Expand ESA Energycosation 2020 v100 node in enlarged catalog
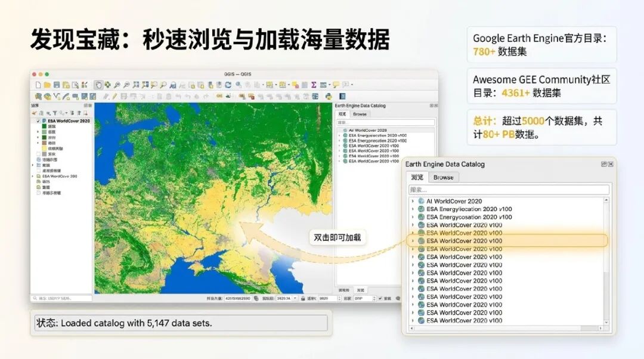Image resolution: width=644 pixels, height=359 pixels. point(413,217)
